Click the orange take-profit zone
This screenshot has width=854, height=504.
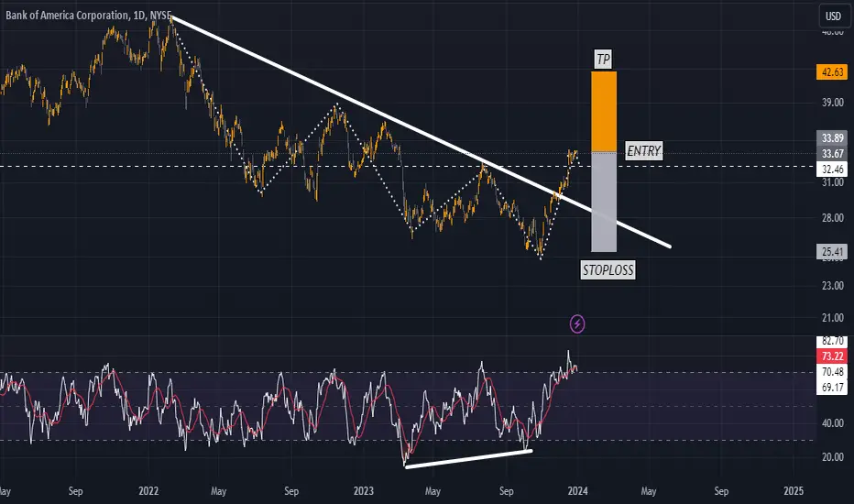click(604, 111)
